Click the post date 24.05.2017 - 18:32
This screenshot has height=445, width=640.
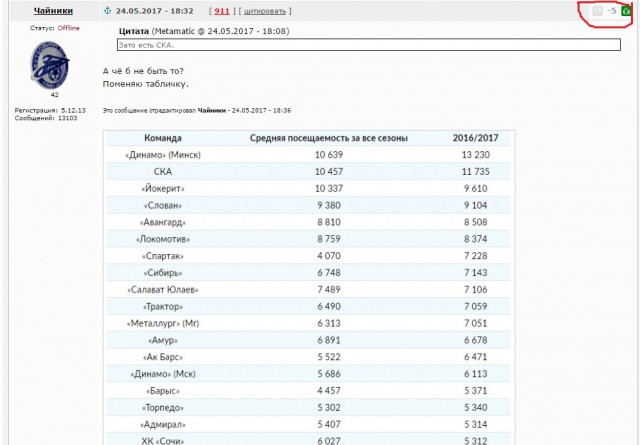(155, 11)
